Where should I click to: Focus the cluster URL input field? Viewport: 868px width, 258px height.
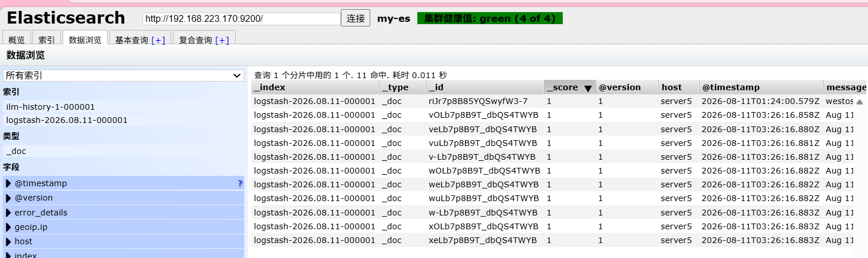(241, 18)
